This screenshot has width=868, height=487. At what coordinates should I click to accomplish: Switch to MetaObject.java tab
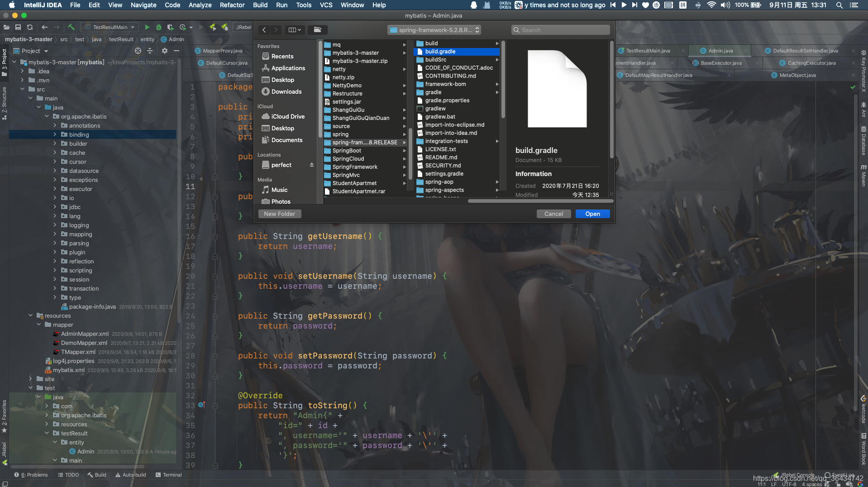797,75
